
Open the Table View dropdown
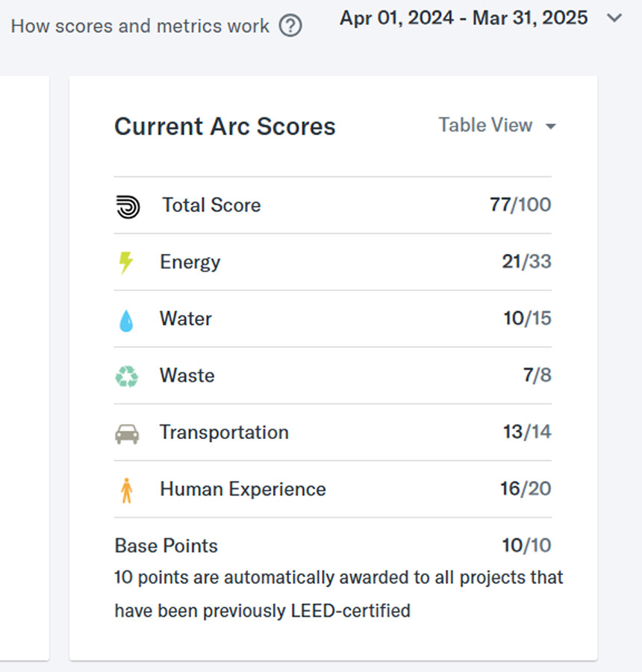point(496,125)
